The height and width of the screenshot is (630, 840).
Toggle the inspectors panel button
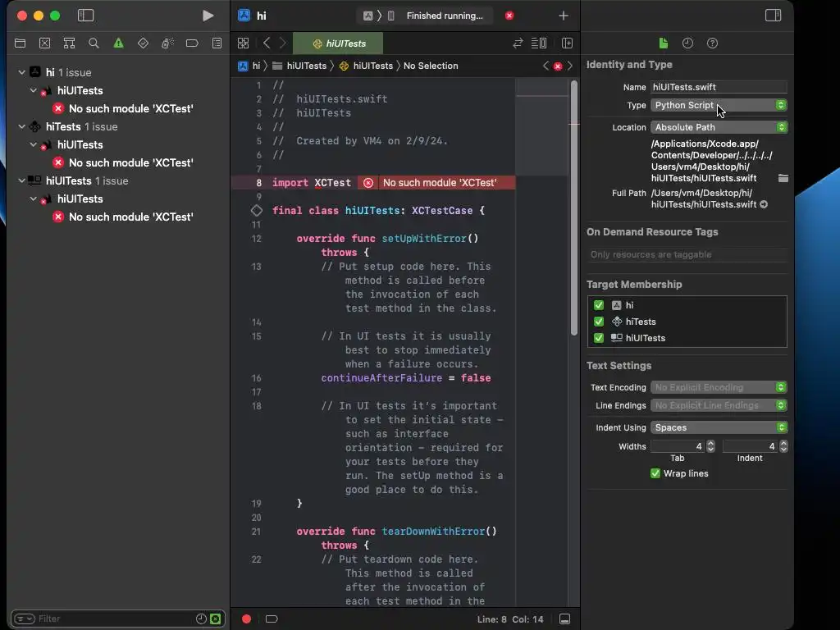[773, 16]
